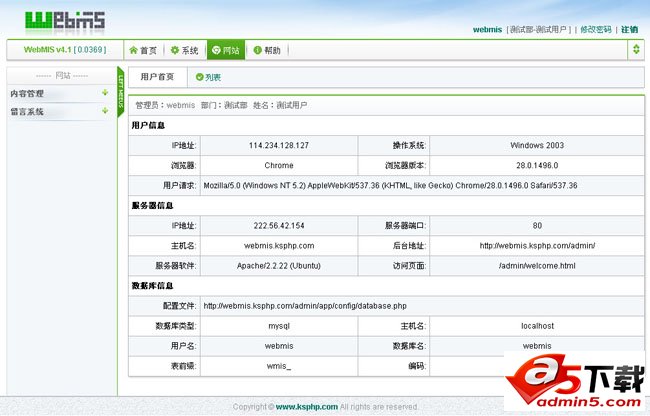The image size is (650, 416).
Task: Open the www.ksphp.com footer link
Action: (307, 407)
